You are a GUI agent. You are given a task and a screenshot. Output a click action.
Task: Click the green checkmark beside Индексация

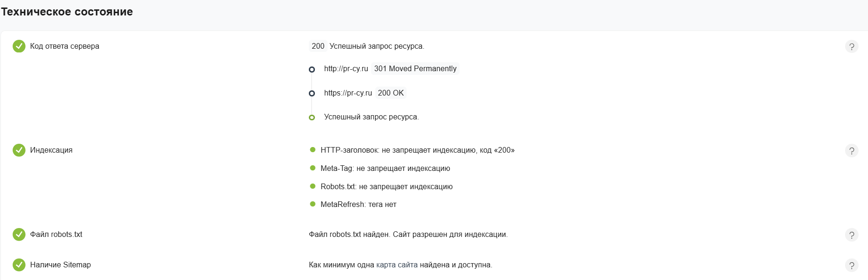[19, 150]
